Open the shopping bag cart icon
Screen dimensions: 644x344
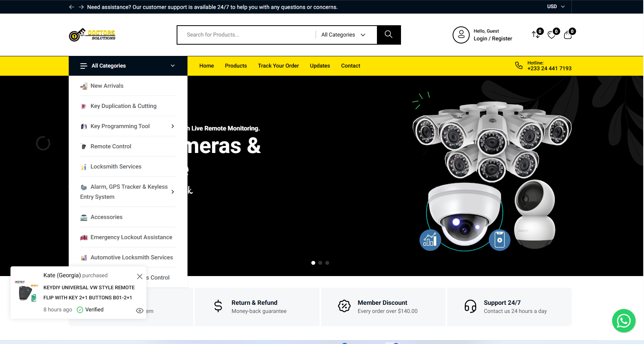[x=568, y=35]
